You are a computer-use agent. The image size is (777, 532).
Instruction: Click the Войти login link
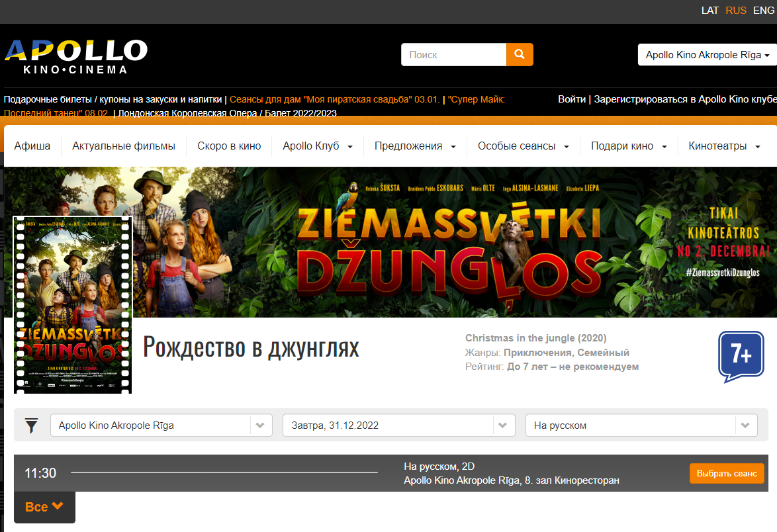(571, 99)
